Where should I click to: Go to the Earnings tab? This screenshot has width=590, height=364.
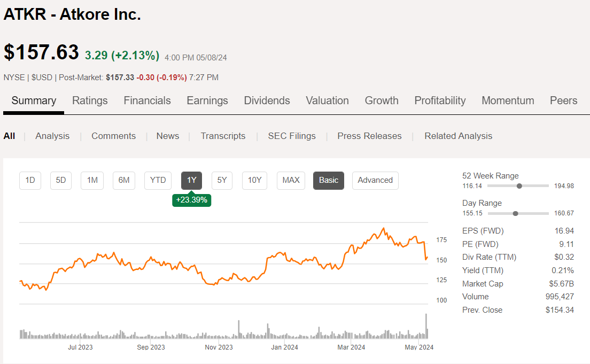coord(207,100)
